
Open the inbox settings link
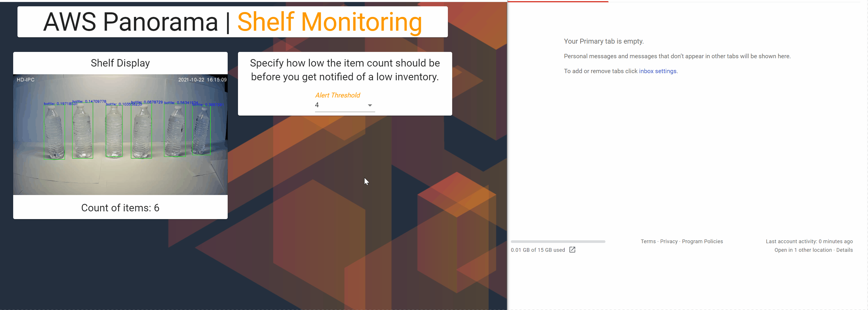coord(658,71)
